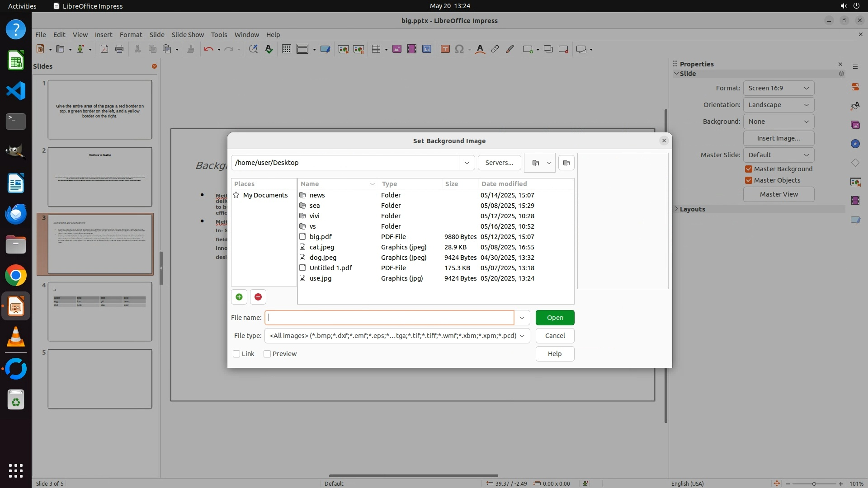
Task: Enable the Preview checkbox
Action: (x=267, y=354)
